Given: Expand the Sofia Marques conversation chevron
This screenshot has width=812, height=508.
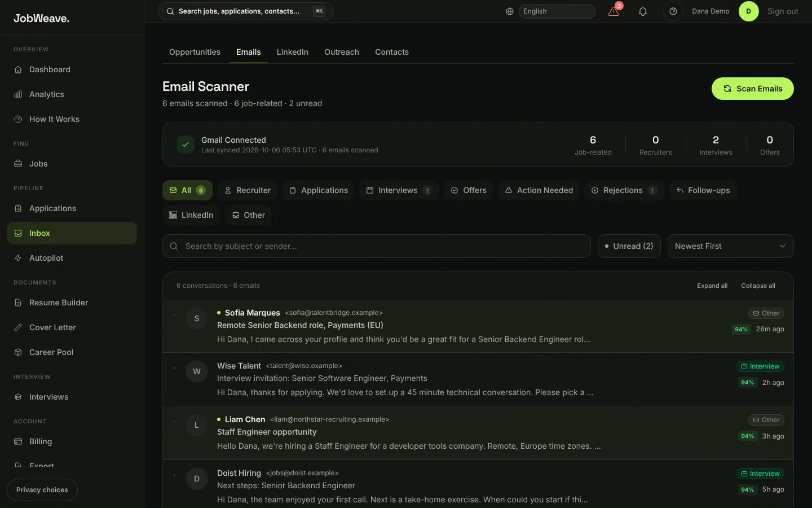Looking at the screenshot, I should (x=174, y=315).
